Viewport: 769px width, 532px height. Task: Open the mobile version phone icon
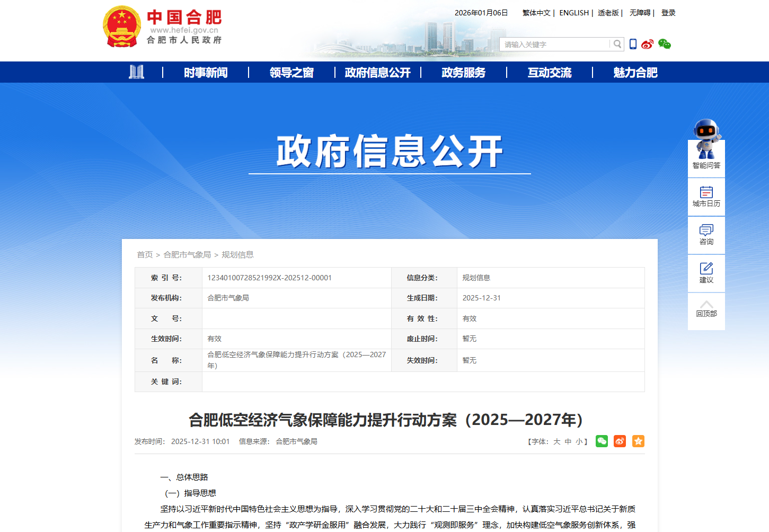(633, 44)
